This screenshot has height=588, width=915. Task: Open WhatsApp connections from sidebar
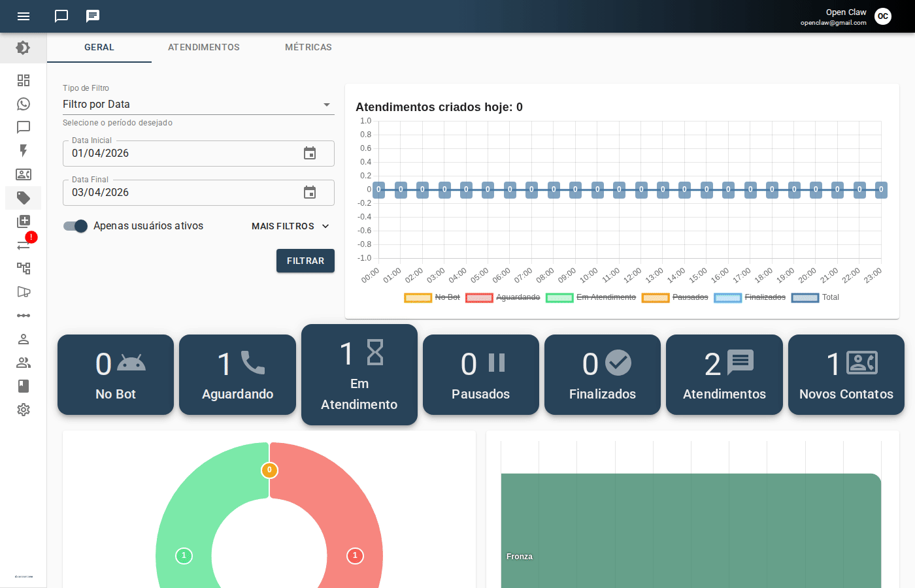24,104
